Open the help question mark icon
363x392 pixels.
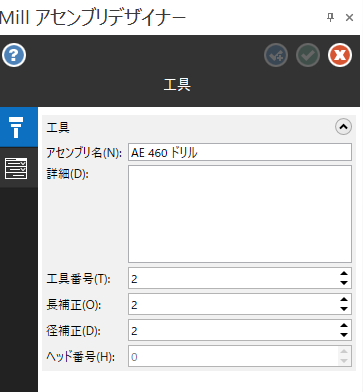[14, 55]
